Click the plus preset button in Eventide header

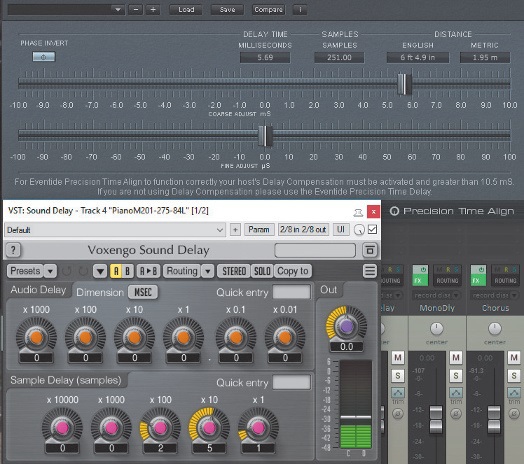(153, 9)
